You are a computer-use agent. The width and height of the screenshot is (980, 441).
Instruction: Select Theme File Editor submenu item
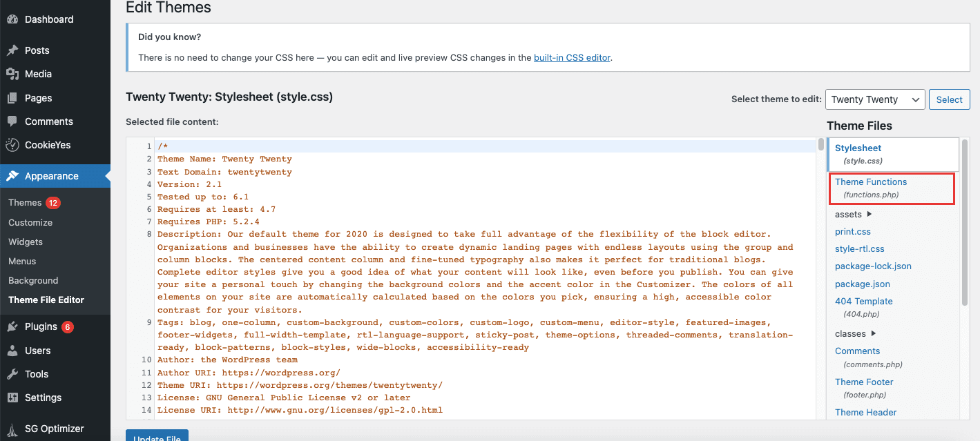point(46,300)
